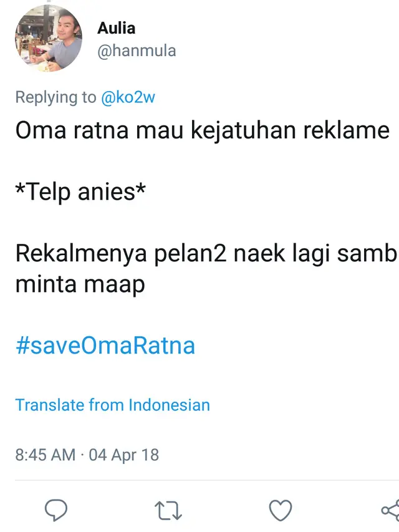Click the text Oma ratna mau kejatuhan reklame

tap(201, 130)
